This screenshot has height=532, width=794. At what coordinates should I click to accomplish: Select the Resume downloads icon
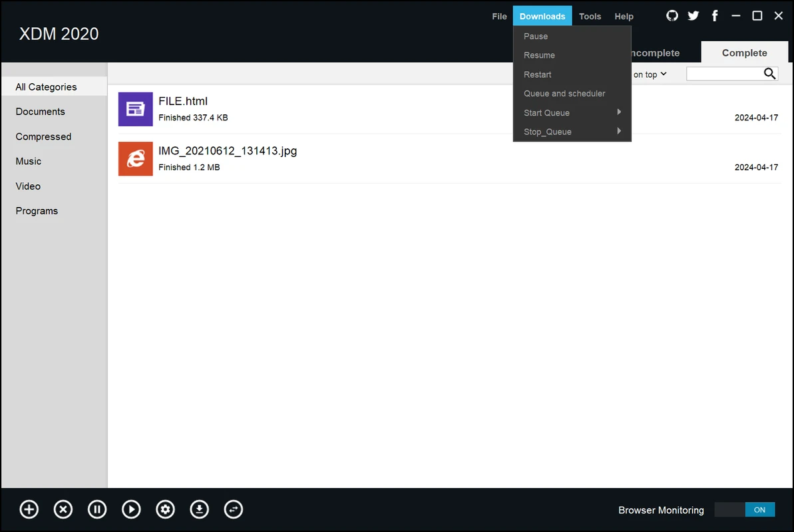point(131,509)
